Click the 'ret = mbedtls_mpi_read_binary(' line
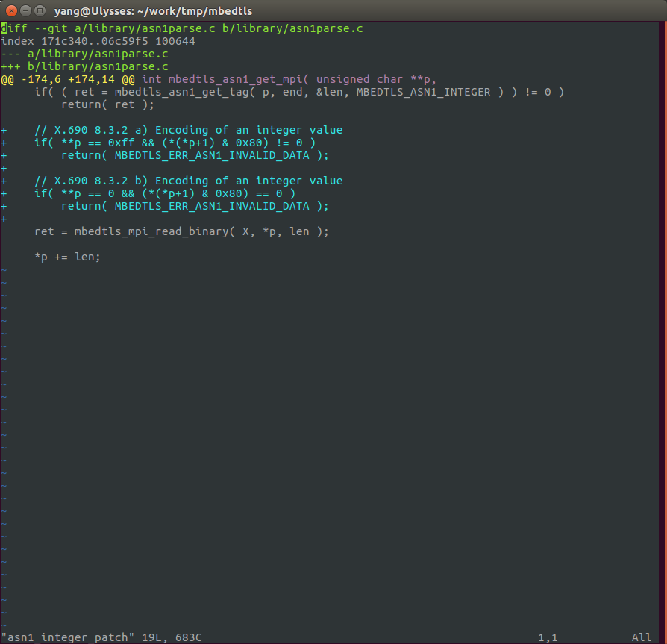This screenshot has height=644, width=667. pos(181,232)
